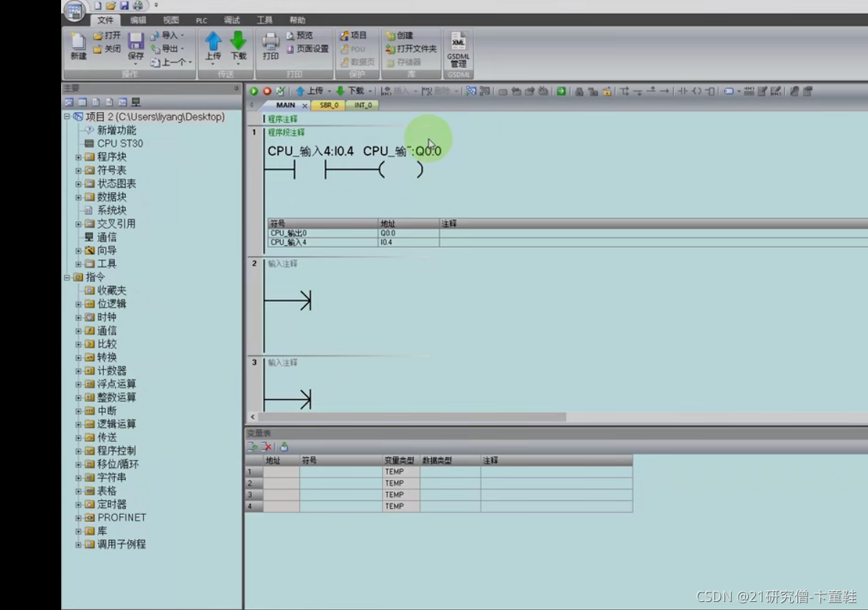Open the 视图 ribbon tab
Viewport: 868px width, 610px height.
pos(170,20)
